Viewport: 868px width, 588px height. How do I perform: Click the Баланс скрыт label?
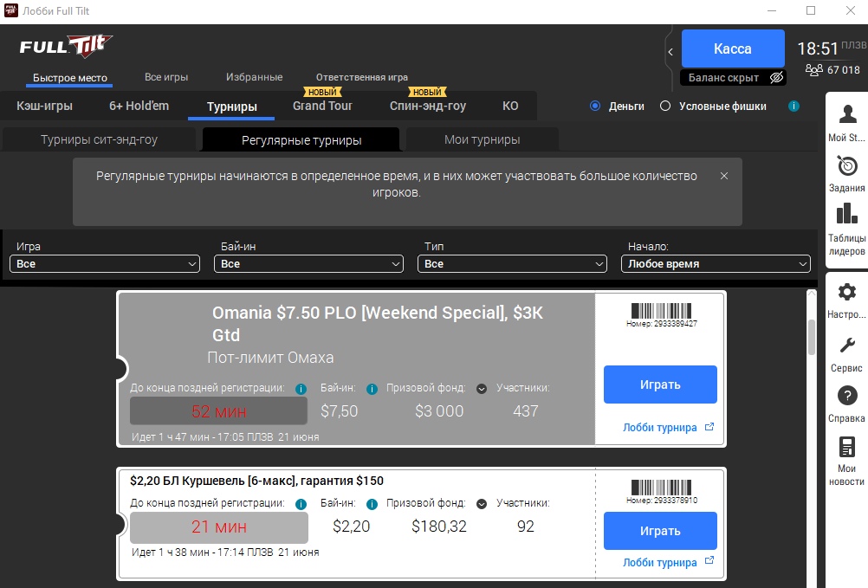pos(723,78)
